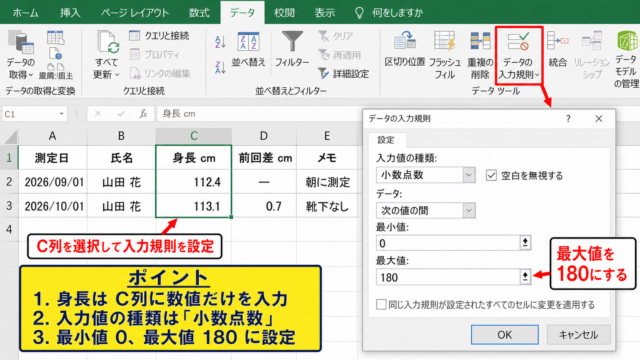This screenshot has width=640, height=360.
Task: Click the すべて更新 refresh icon
Action: pyautogui.click(x=107, y=42)
